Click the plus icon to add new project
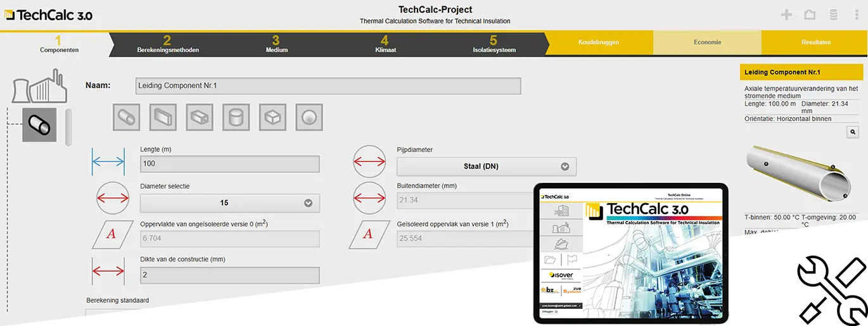The height and width of the screenshot is (326, 868). click(786, 15)
